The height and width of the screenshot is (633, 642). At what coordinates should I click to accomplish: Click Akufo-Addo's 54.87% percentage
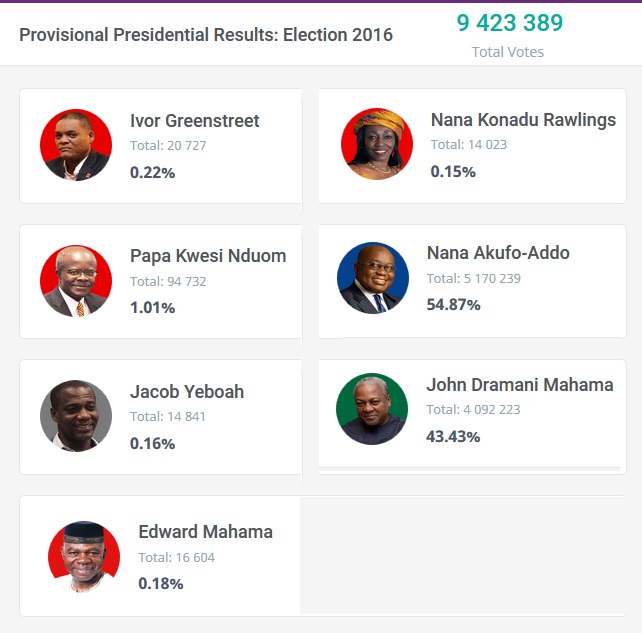(453, 304)
